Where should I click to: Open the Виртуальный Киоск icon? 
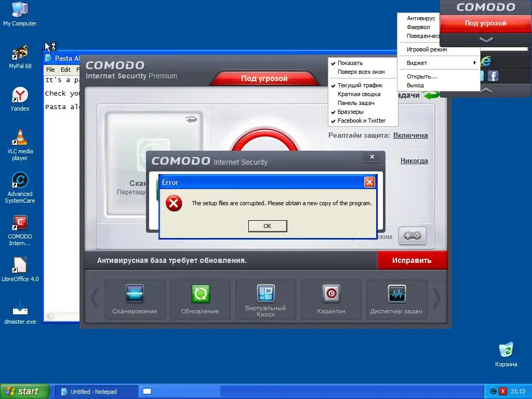pos(265,299)
